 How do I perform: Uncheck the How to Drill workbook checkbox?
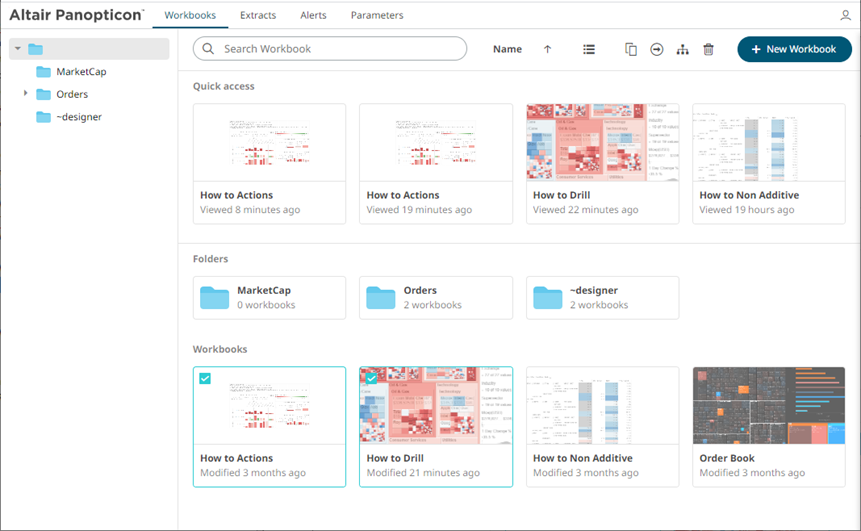tap(371, 378)
